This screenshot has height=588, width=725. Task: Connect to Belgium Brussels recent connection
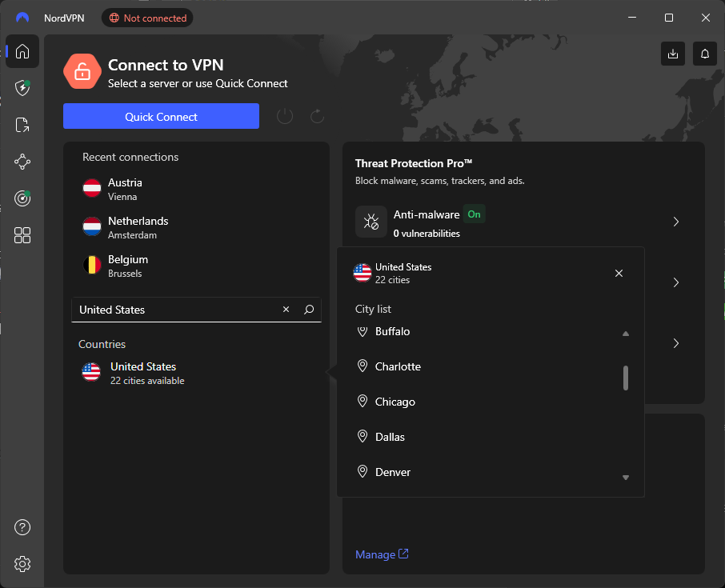click(x=197, y=266)
